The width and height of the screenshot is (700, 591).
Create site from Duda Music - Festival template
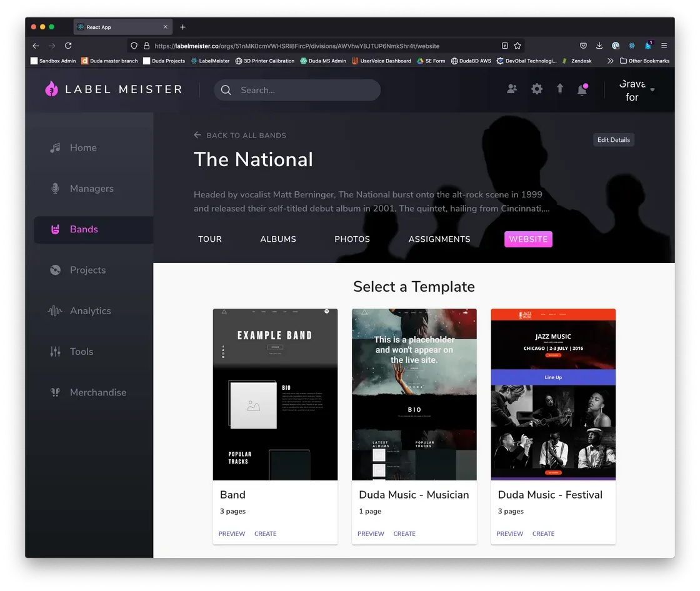543,534
